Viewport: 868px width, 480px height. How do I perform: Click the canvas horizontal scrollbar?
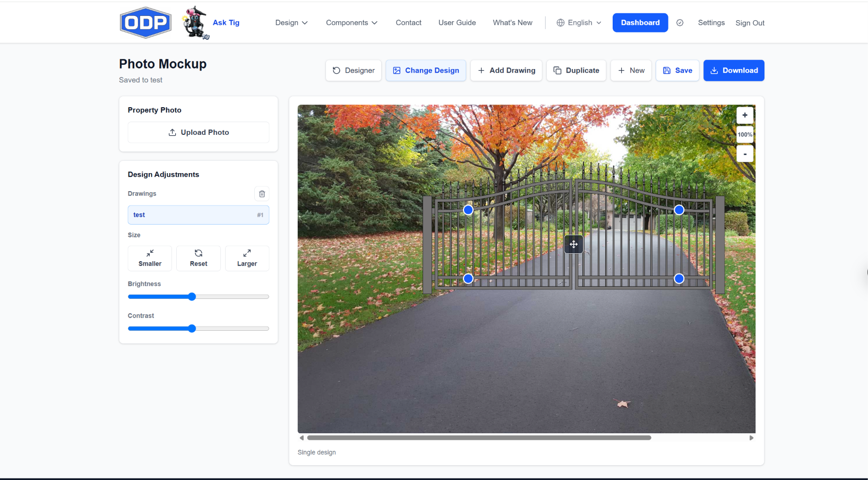(479, 438)
